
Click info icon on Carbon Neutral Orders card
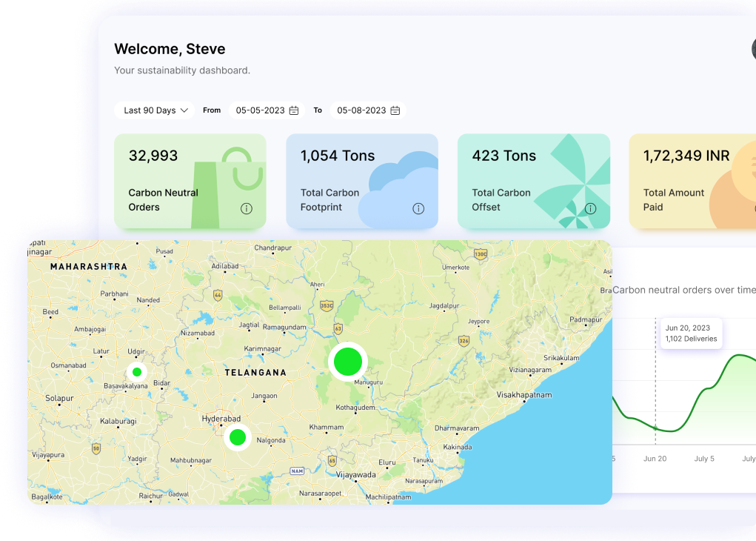(247, 209)
